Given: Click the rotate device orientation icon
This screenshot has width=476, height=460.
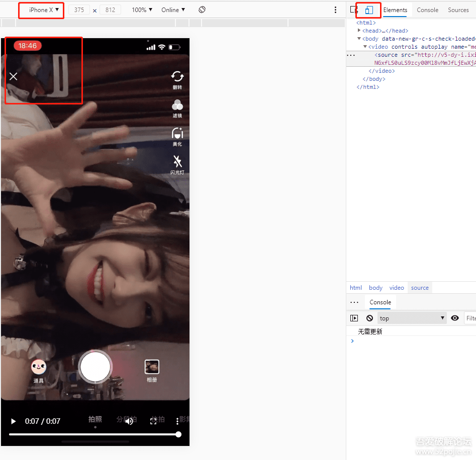Looking at the screenshot, I should [x=202, y=10].
